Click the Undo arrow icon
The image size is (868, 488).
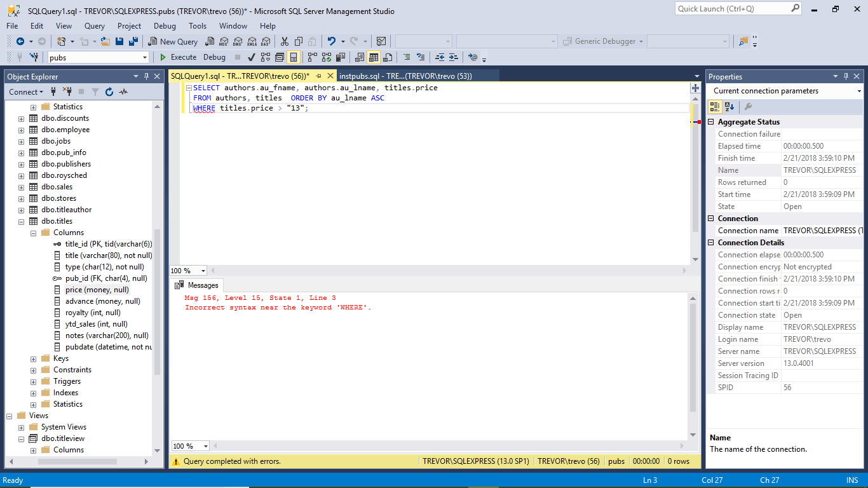(331, 41)
